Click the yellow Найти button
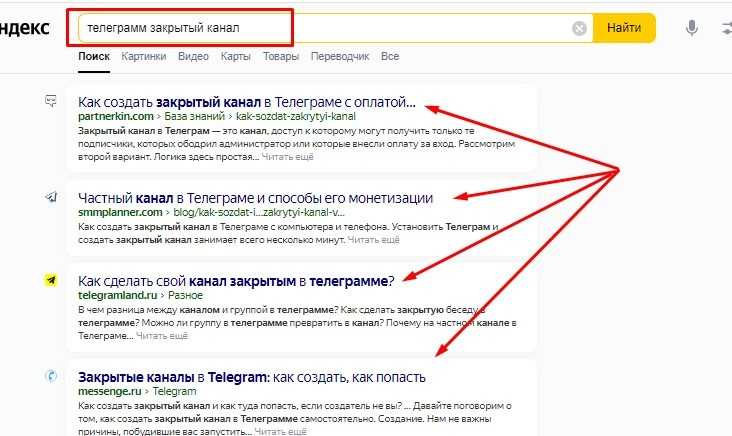This screenshot has height=436, width=732. click(x=624, y=28)
